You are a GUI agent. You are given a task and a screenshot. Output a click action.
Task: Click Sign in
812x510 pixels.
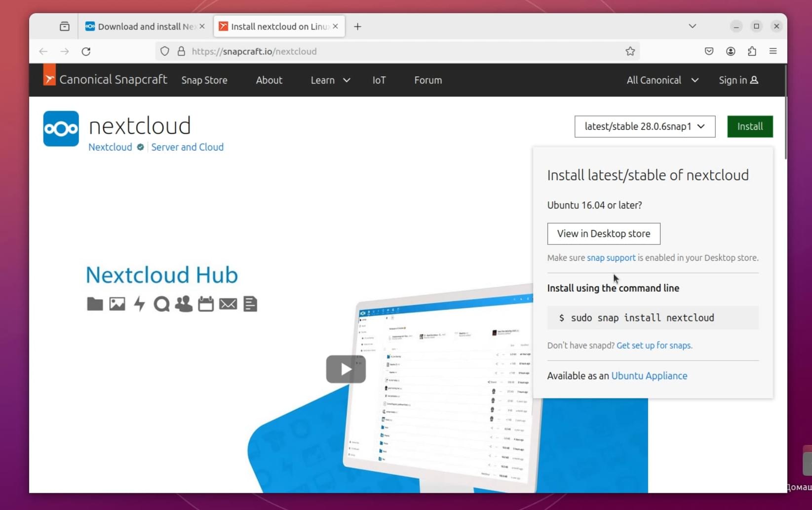(738, 80)
